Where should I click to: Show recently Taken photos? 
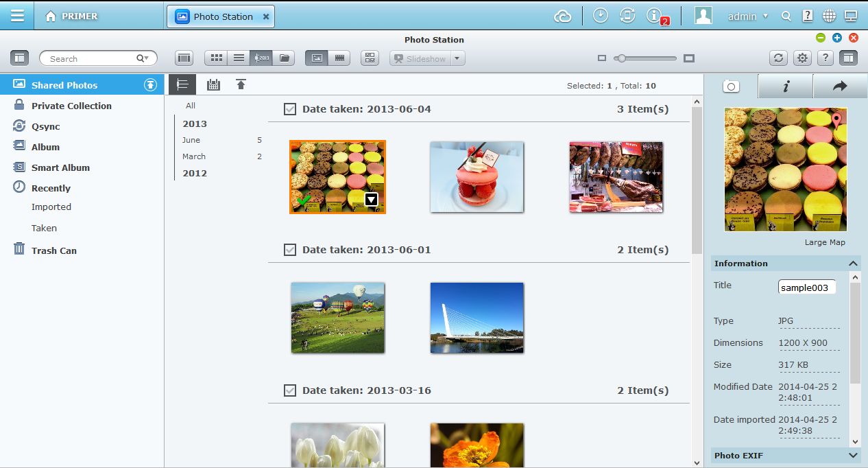pos(44,228)
